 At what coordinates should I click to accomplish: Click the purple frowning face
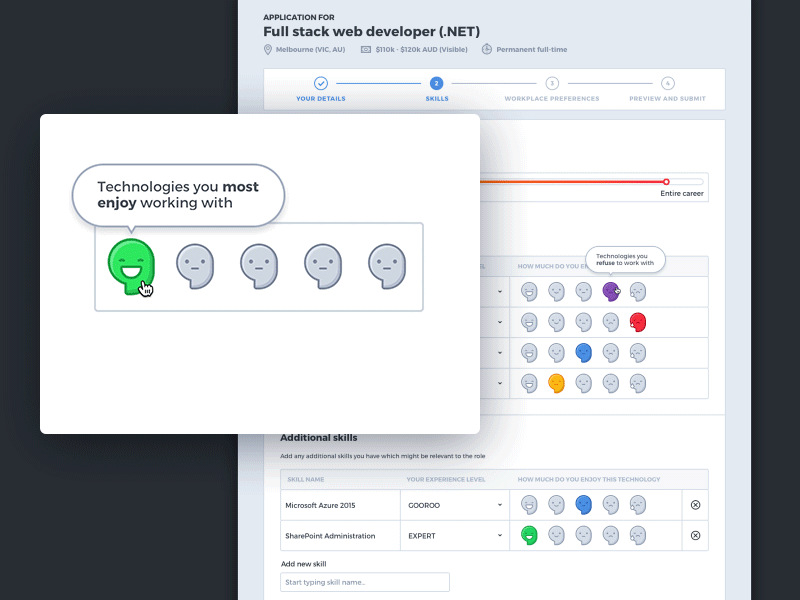pos(611,292)
